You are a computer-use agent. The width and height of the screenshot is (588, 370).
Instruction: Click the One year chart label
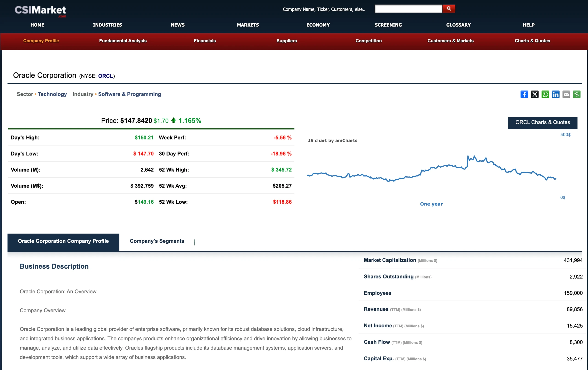point(431,204)
